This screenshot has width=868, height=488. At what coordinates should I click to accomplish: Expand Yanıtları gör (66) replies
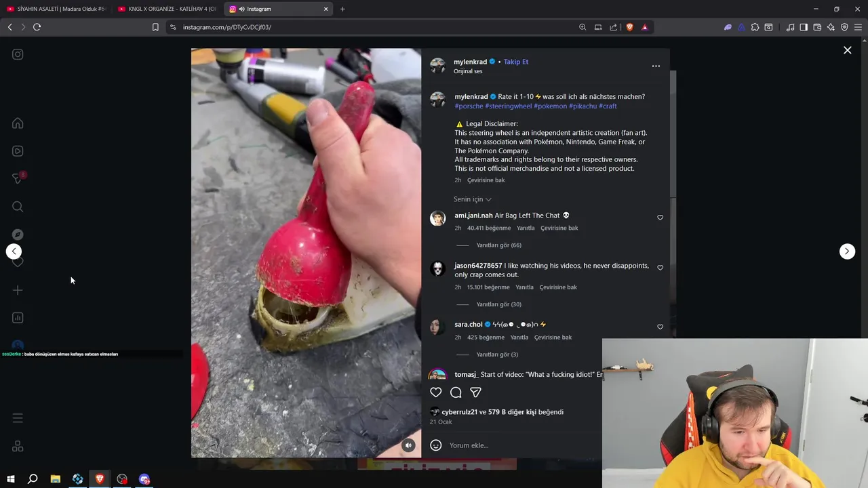click(498, 245)
